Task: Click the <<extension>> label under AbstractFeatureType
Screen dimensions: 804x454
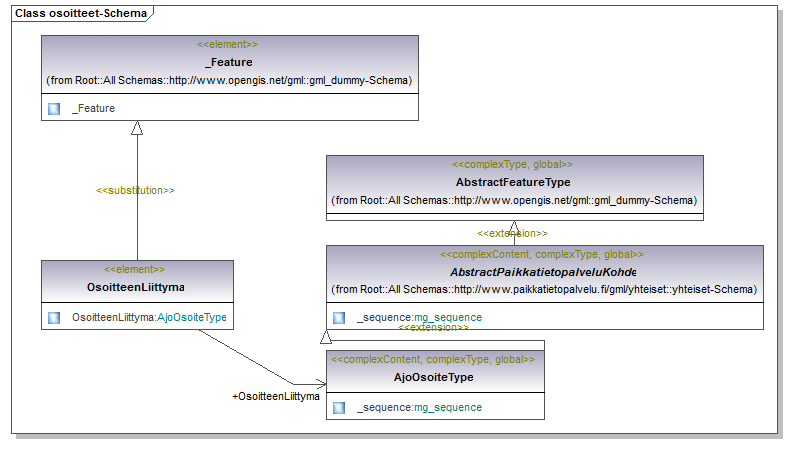Action: point(512,233)
